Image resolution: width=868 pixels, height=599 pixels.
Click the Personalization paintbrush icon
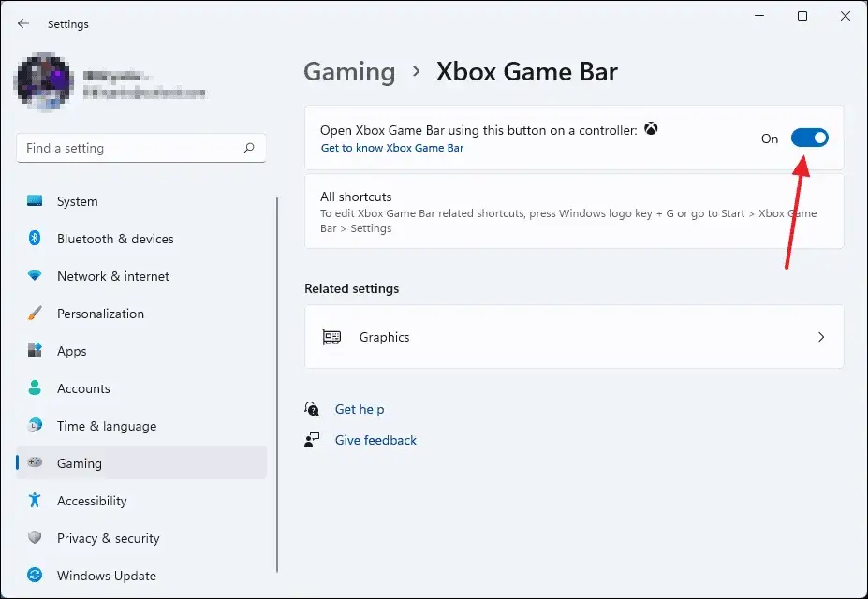[35, 313]
